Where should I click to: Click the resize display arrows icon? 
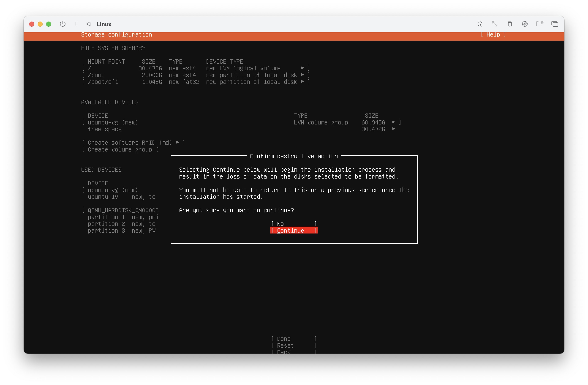pos(495,24)
